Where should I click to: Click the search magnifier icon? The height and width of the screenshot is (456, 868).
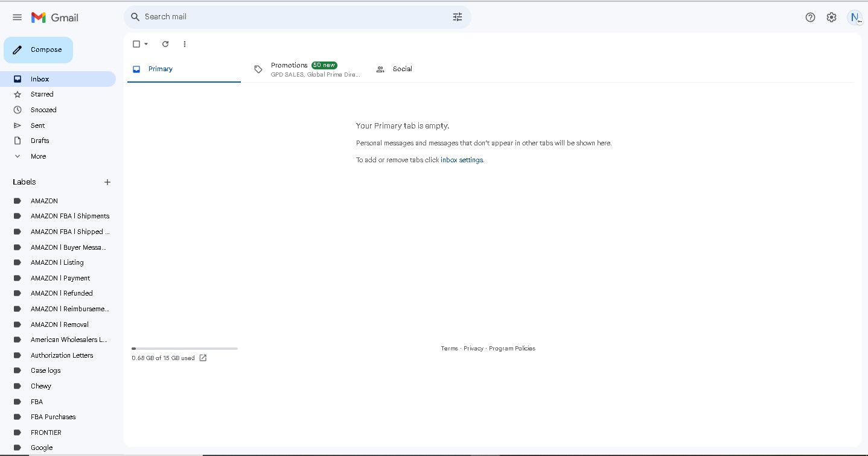tap(135, 17)
